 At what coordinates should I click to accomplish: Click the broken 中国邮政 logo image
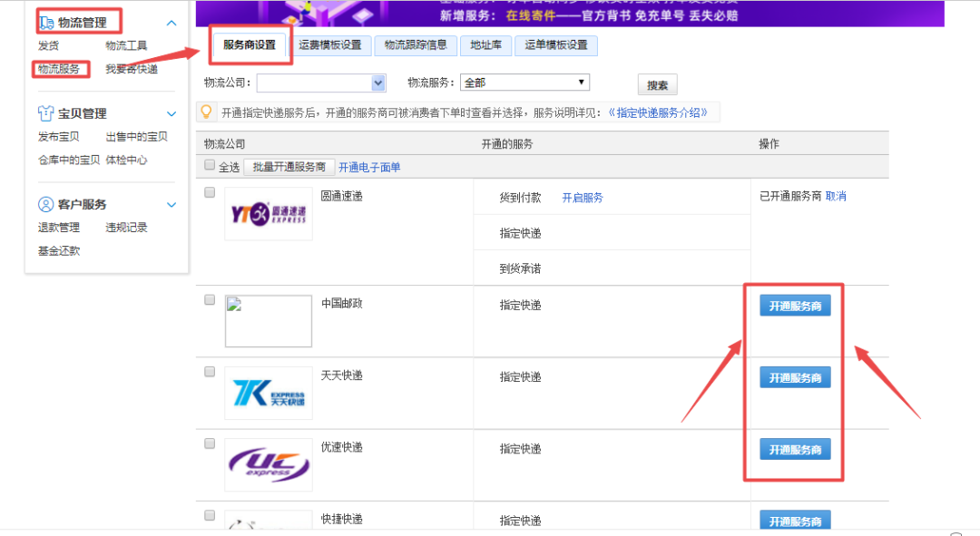coord(268,321)
